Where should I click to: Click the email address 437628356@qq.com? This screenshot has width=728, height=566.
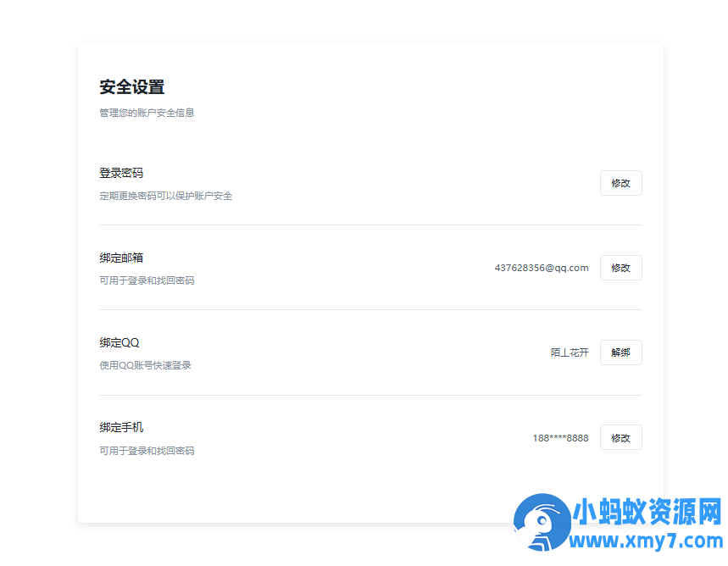(x=541, y=268)
